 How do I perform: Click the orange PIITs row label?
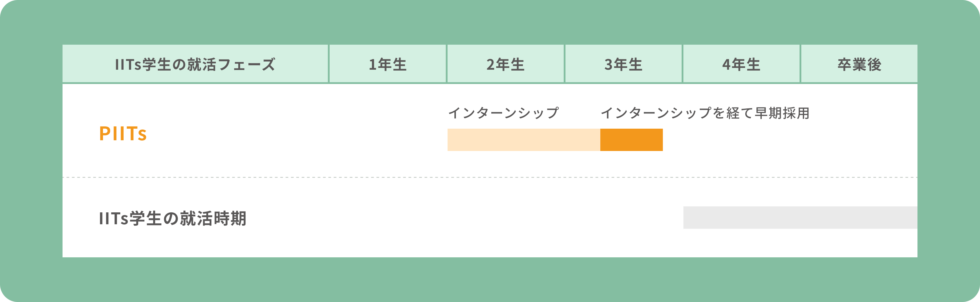(123, 134)
